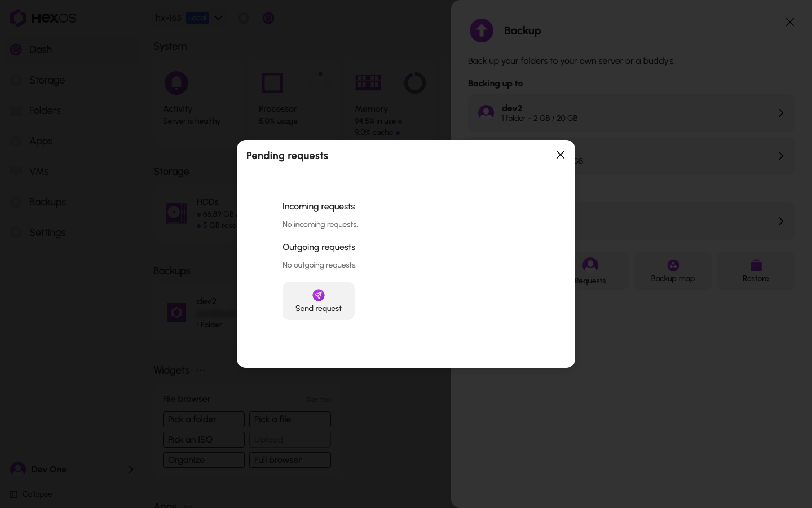Click the Apps section ellipsis at the bottom
Screen dimensions: 812x508
pos(188,506)
